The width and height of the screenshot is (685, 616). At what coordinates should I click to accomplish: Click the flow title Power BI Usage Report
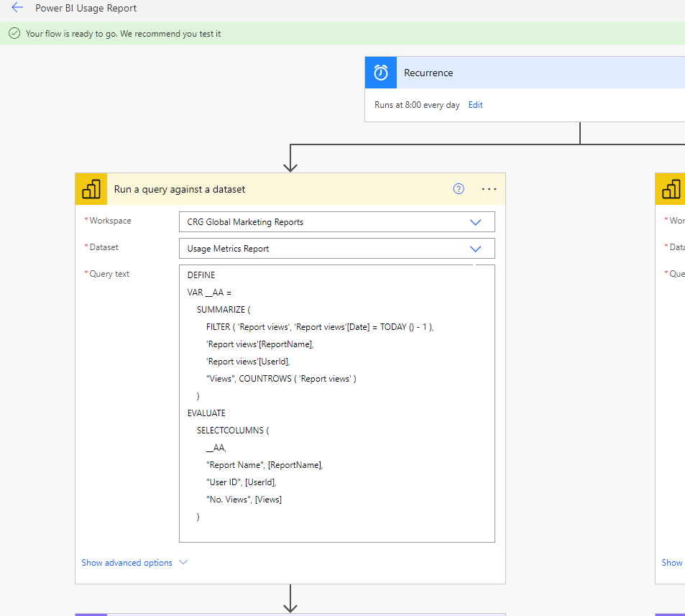pos(86,8)
